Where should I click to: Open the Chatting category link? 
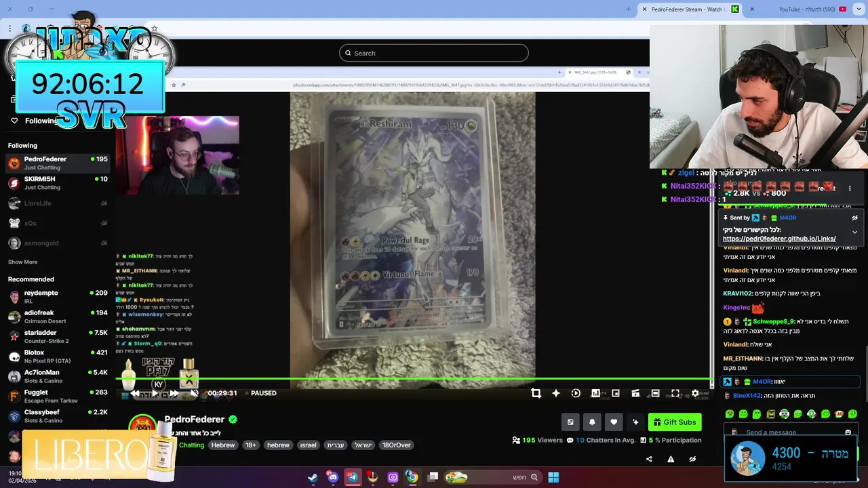pyautogui.click(x=191, y=445)
